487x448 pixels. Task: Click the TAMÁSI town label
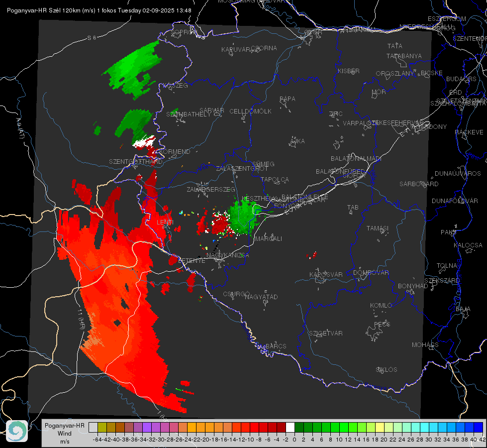coord(378,228)
